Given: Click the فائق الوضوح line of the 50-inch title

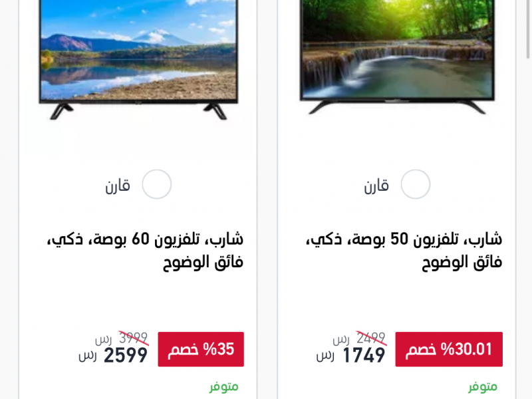Looking at the screenshot, I should pos(462,262).
